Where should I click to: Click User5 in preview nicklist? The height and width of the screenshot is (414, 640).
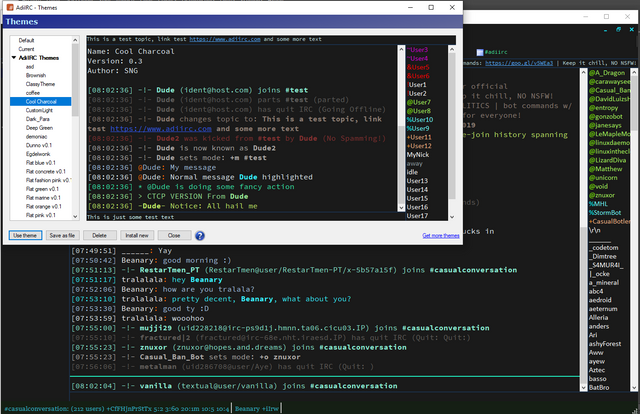[x=418, y=67]
